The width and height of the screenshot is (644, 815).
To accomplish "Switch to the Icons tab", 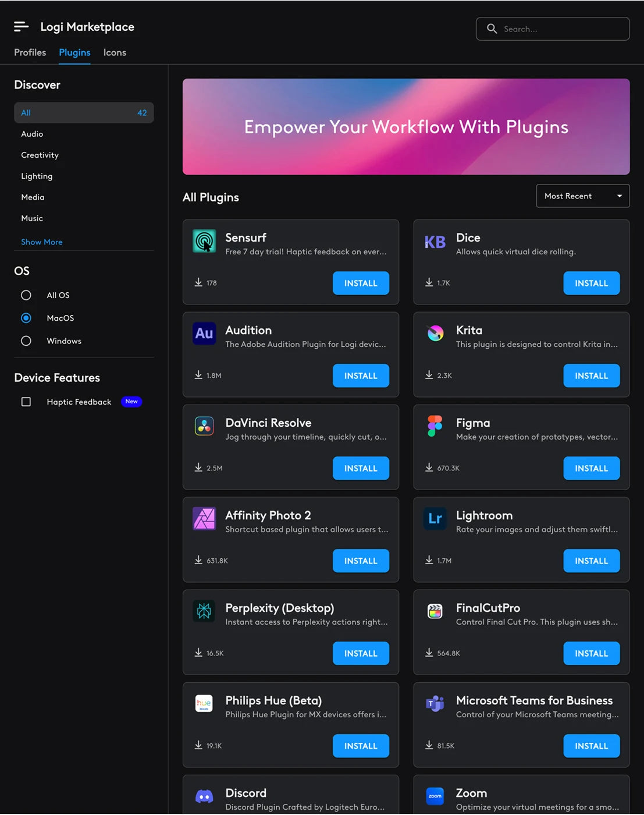I will pyautogui.click(x=115, y=52).
